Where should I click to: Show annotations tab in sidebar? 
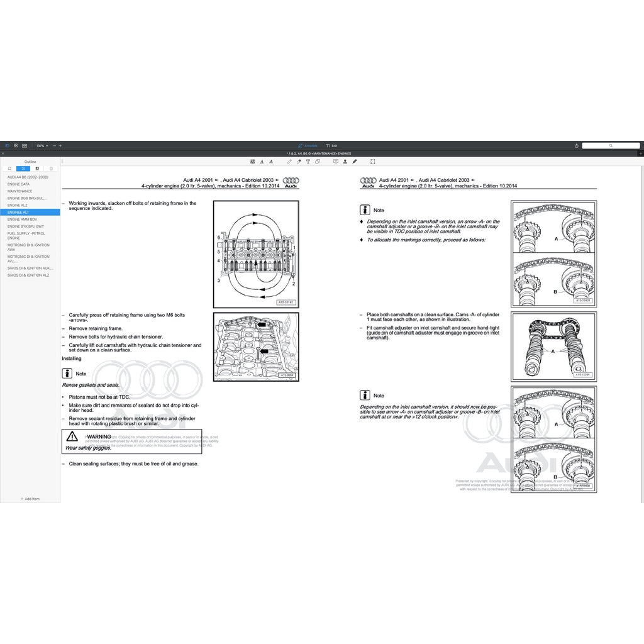[x=37, y=169]
